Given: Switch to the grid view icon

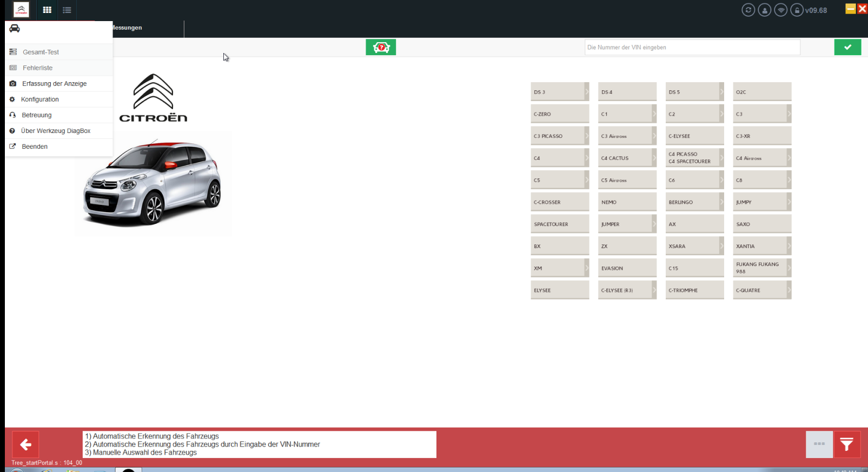Looking at the screenshot, I should coord(47,10).
